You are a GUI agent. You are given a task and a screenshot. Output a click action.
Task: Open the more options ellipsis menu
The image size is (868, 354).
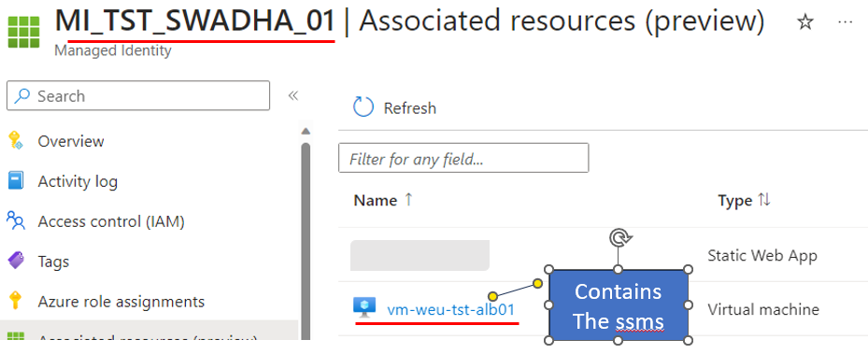pyautogui.click(x=845, y=21)
